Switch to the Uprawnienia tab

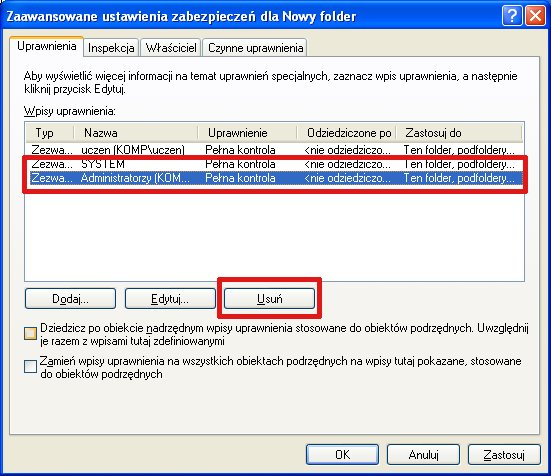pos(46,46)
